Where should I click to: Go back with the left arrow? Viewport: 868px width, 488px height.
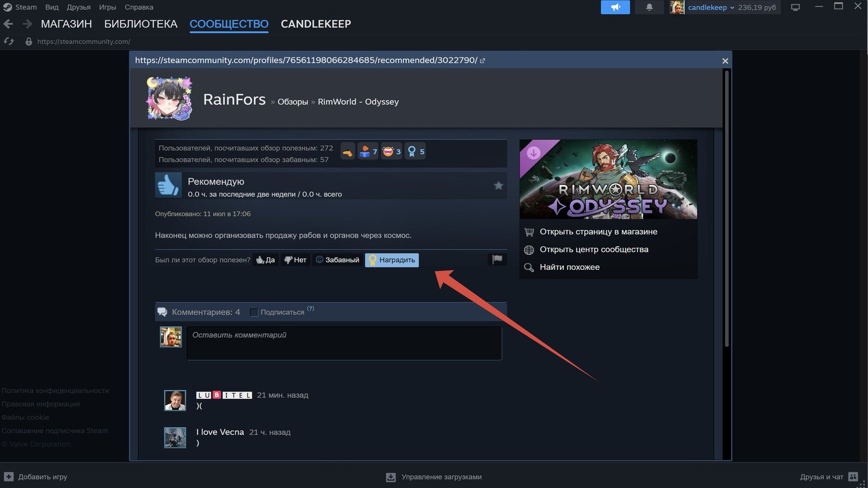[8, 24]
